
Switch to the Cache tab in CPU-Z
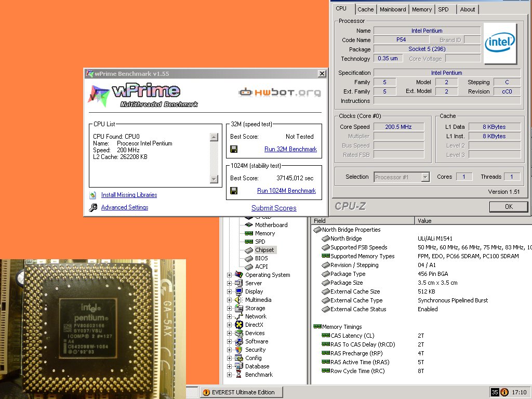coord(365,9)
